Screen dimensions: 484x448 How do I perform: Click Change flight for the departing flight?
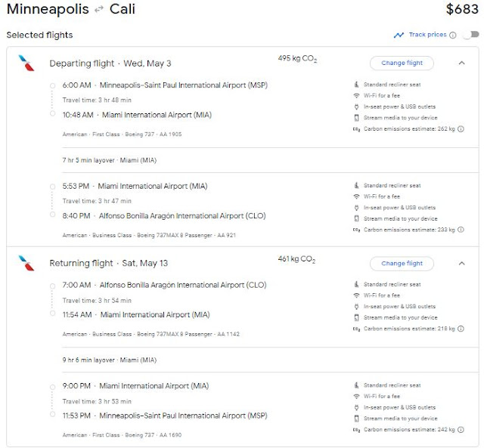pos(402,63)
